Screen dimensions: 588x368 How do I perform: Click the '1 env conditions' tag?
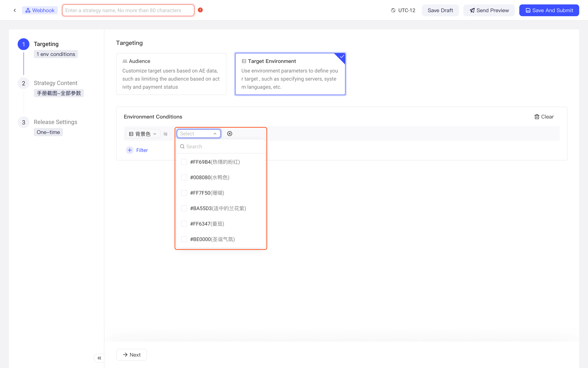point(56,54)
